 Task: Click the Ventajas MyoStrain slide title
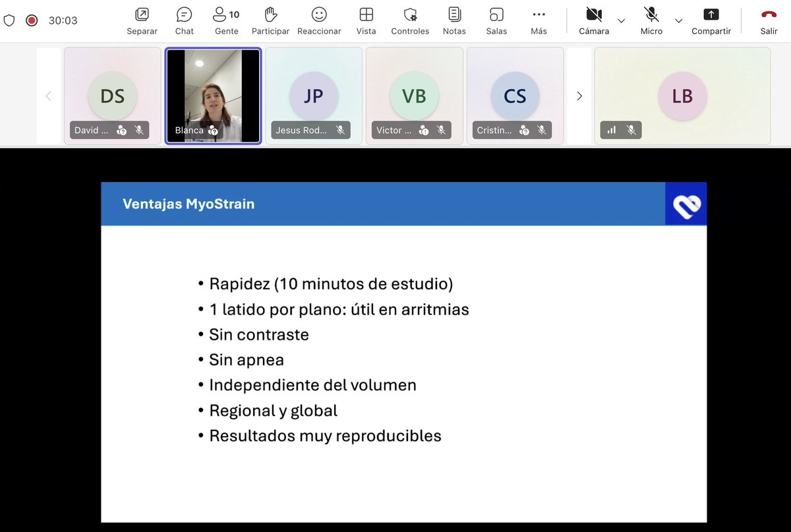click(x=189, y=204)
